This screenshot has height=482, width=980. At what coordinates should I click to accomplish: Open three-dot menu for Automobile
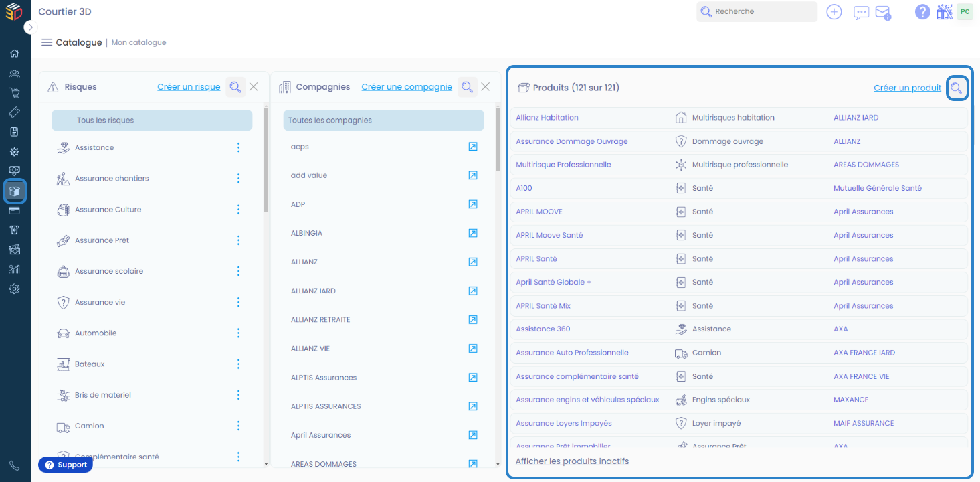click(239, 333)
